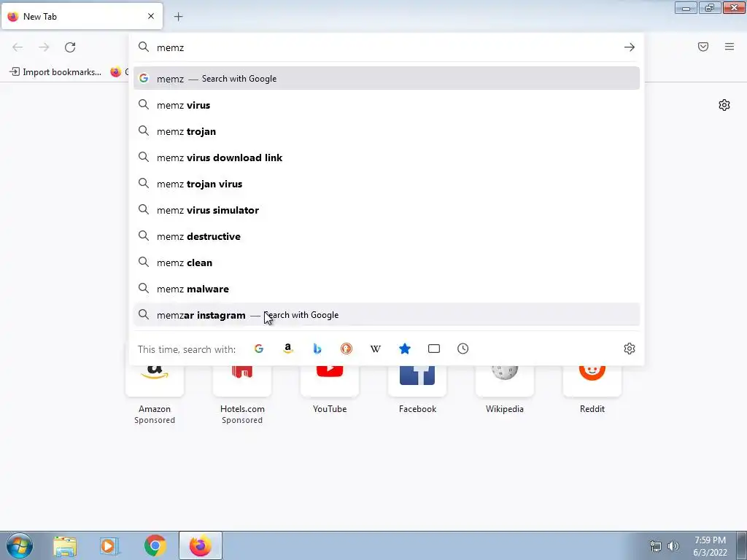Image resolution: width=747 pixels, height=560 pixels.
Task: Search open tabs using the tab icon
Action: [x=434, y=349]
